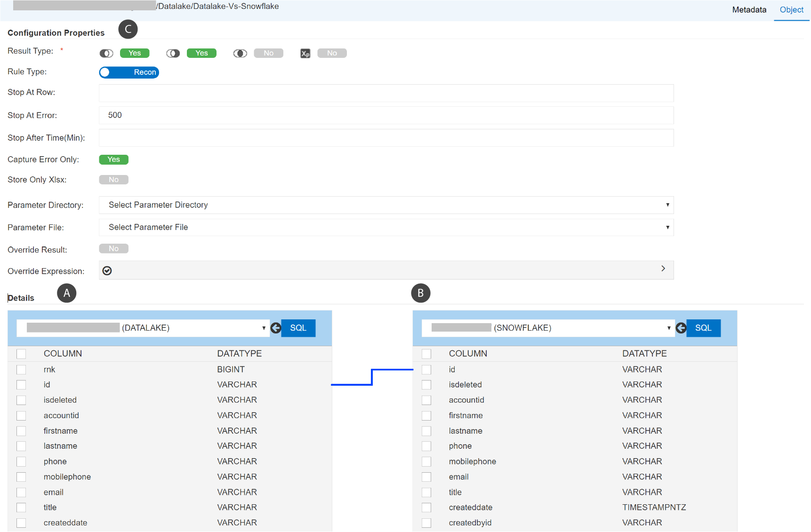This screenshot has height=532, width=811.
Task: Check the select-all box in Snowflake column header
Action: click(426, 354)
